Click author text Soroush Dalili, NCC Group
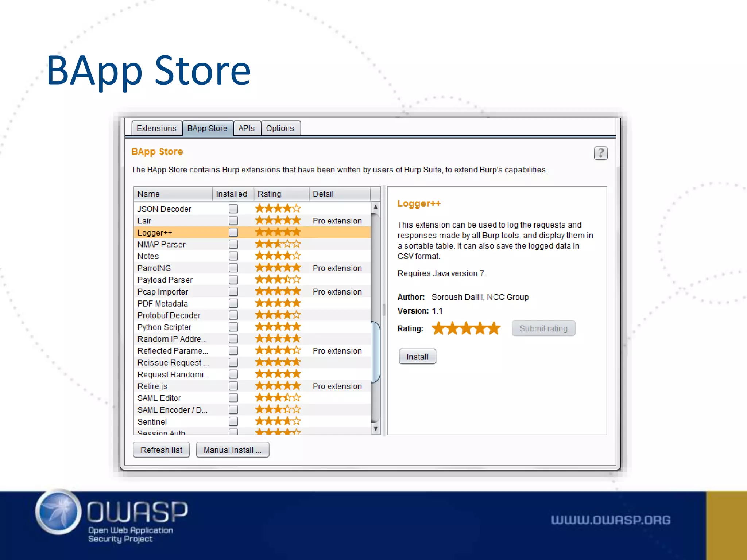This screenshot has height=560, width=747. pyautogui.click(x=480, y=297)
